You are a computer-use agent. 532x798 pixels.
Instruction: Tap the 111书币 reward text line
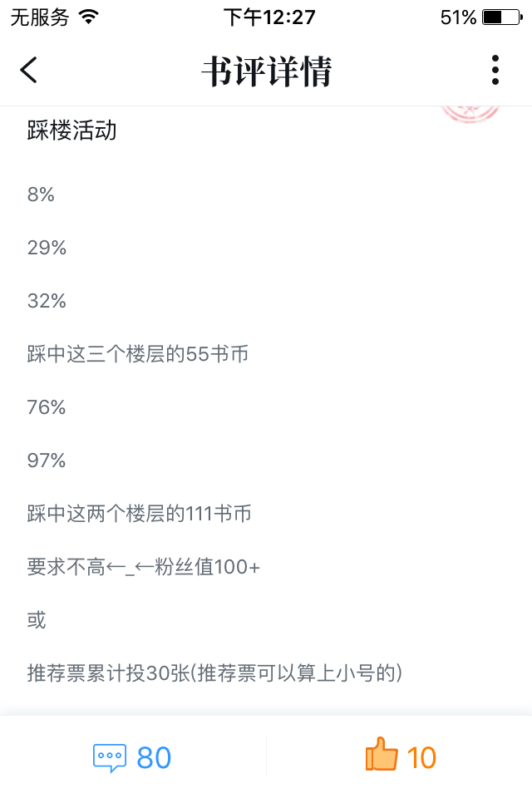pos(139,514)
